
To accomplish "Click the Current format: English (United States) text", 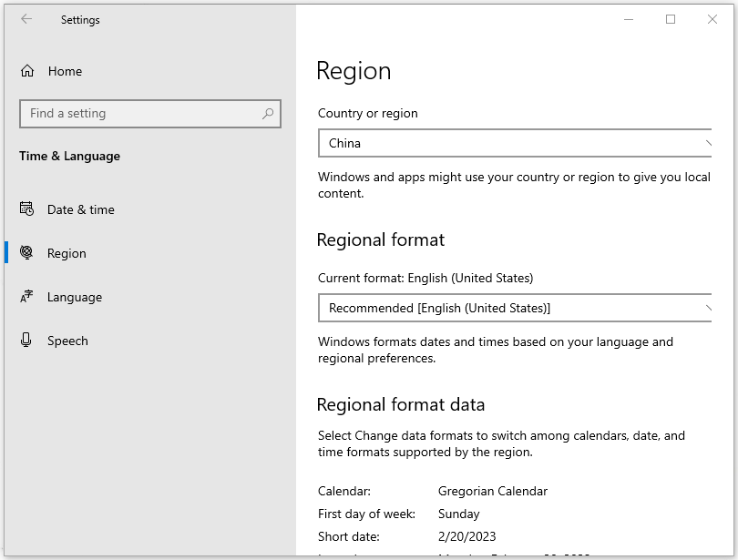I will coord(425,278).
